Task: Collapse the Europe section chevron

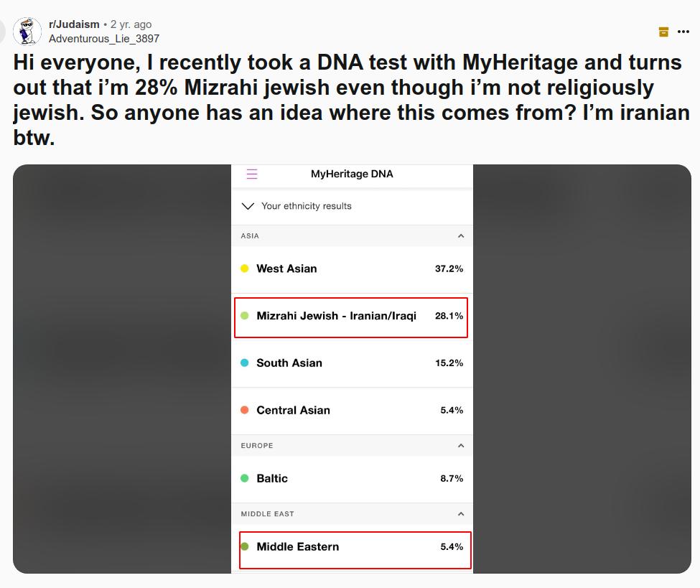Action: (461, 446)
